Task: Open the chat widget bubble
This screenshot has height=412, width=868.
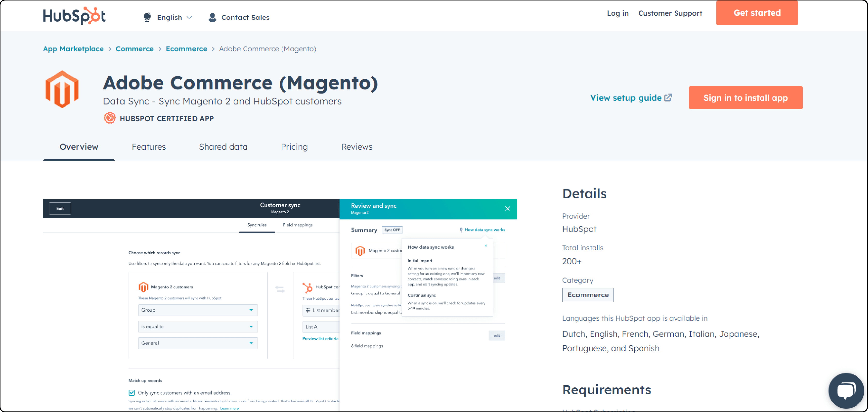Action: pyautogui.click(x=846, y=390)
